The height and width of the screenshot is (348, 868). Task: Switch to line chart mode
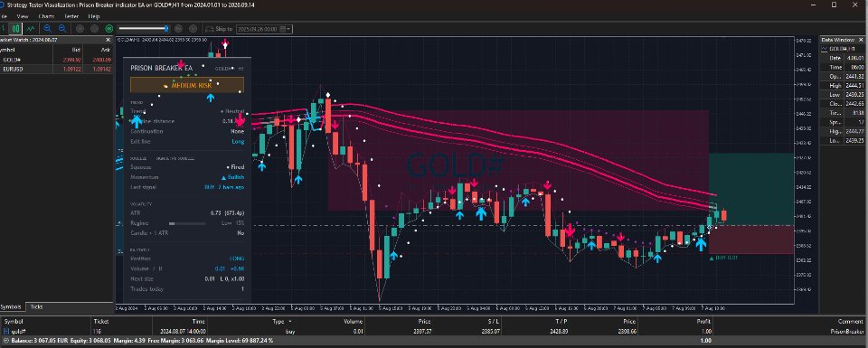31,28
